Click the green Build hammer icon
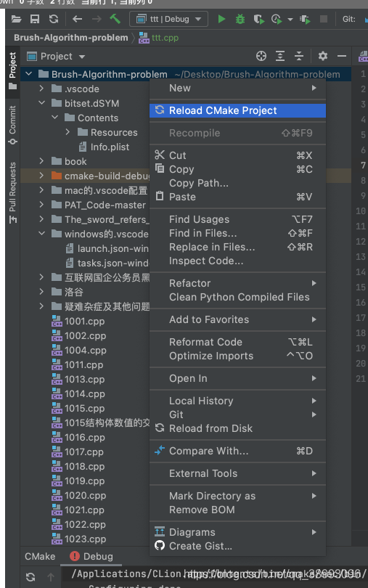Viewport: 368px width, 588px height. point(115,19)
